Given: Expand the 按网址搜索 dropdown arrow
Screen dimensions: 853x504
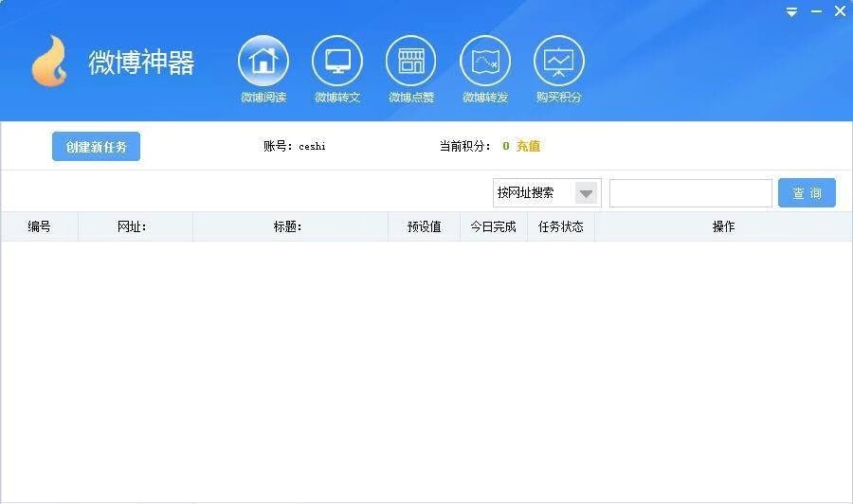Looking at the screenshot, I should [586, 193].
